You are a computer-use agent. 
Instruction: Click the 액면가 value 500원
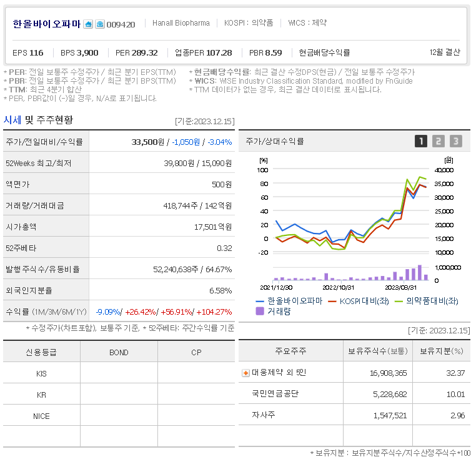pos(222,184)
